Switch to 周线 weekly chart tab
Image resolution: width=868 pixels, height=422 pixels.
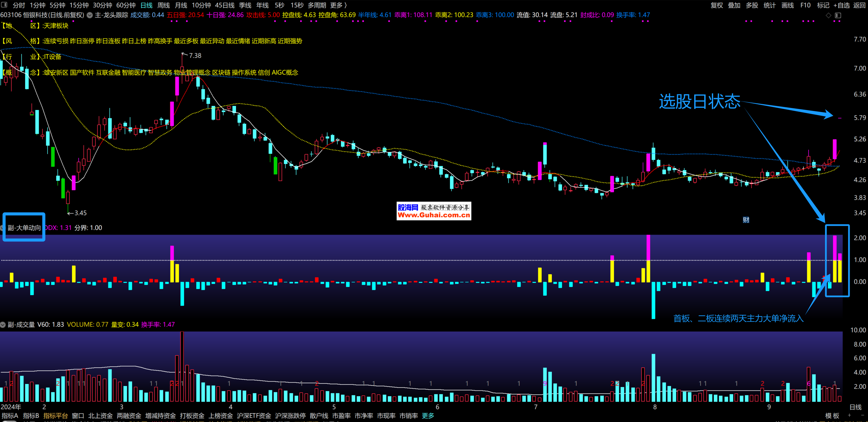[163, 5]
